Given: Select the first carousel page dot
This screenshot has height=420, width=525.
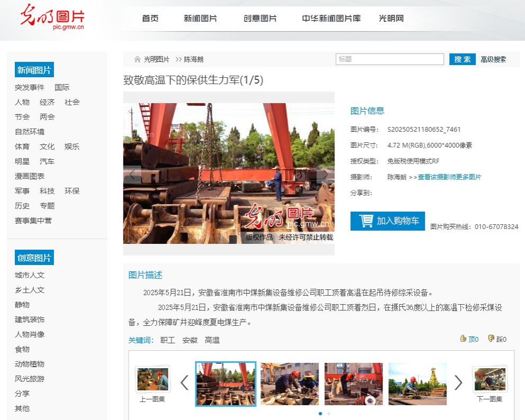Looking at the screenshot, I should coord(320,414).
